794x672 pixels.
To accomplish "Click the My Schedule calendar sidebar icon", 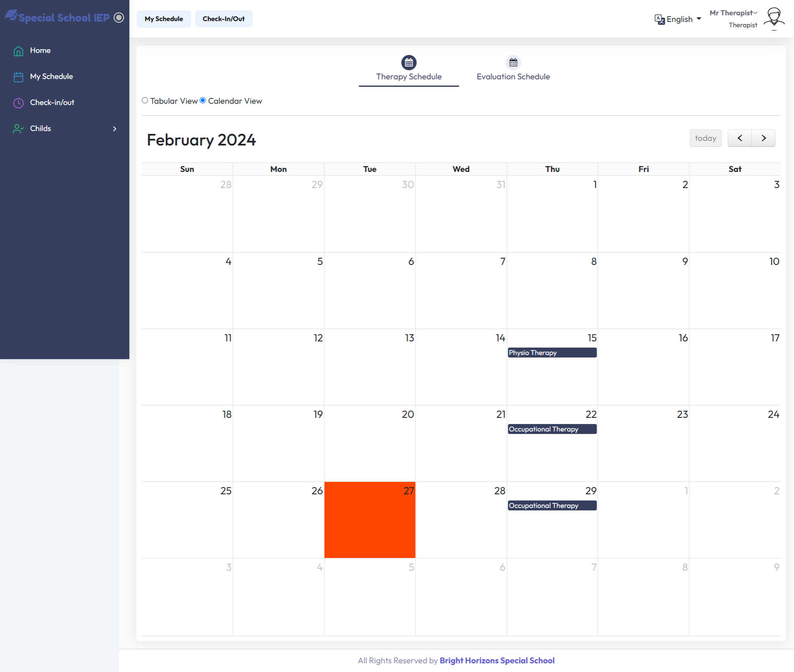I will [18, 77].
